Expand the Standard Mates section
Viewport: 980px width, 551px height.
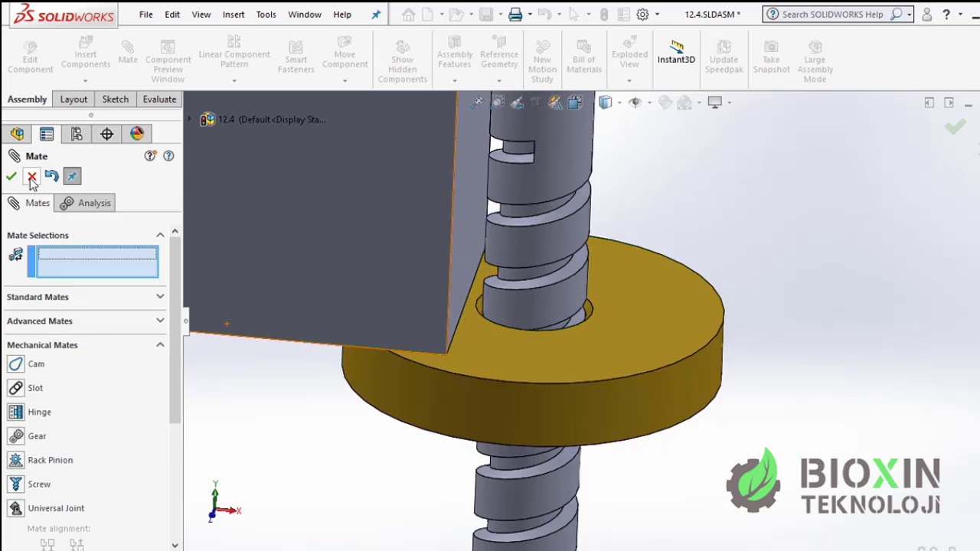click(x=160, y=297)
